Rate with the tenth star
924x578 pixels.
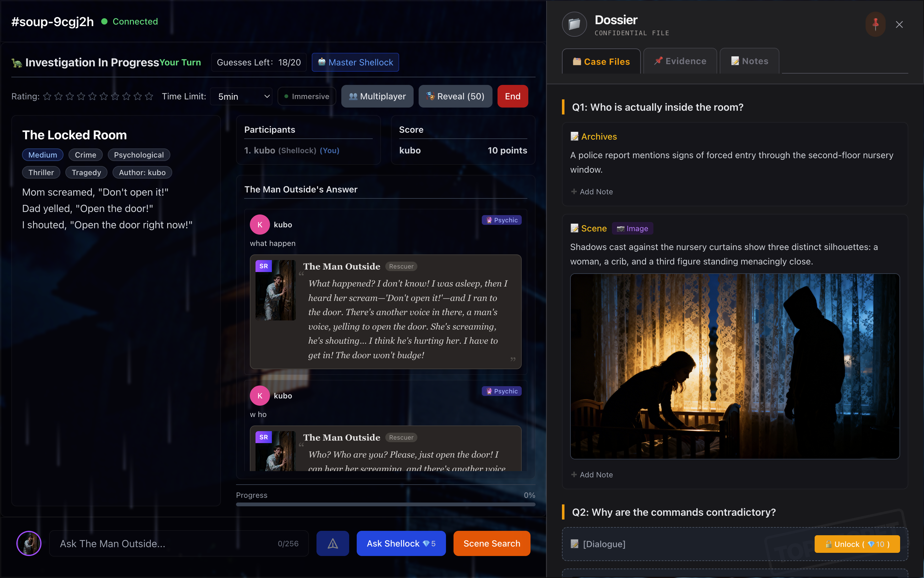(149, 96)
